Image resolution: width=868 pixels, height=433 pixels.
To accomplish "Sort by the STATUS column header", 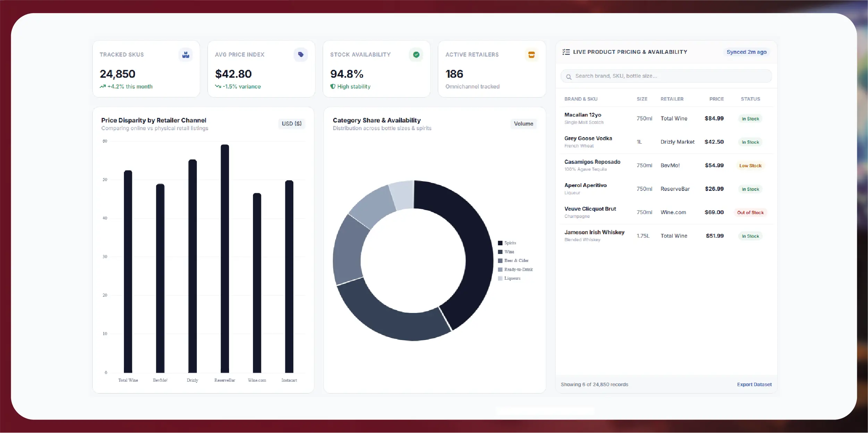I will pos(750,99).
